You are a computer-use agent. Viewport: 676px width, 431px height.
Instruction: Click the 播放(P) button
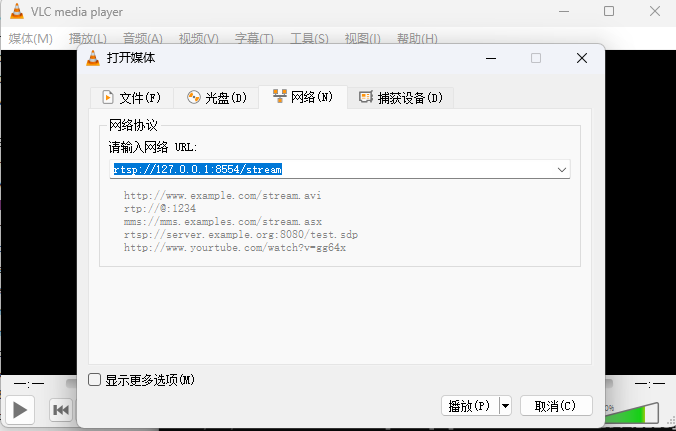(470, 406)
